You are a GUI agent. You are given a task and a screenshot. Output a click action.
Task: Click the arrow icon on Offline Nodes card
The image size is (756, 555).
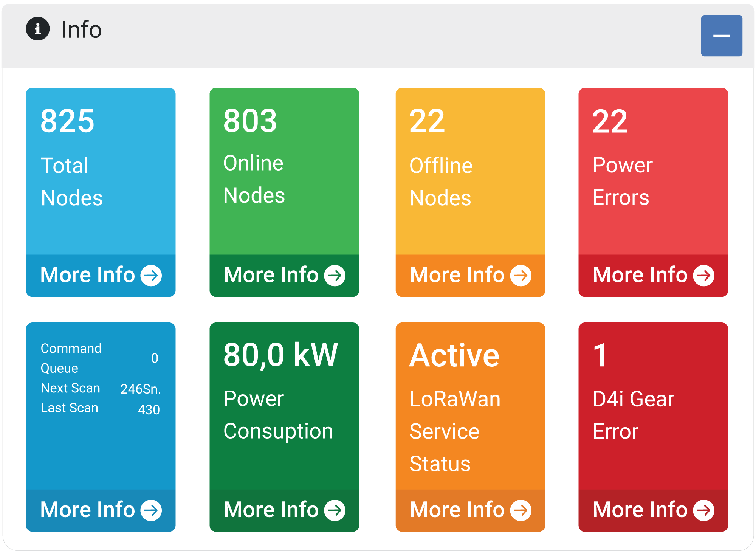pyautogui.click(x=521, y=275)
